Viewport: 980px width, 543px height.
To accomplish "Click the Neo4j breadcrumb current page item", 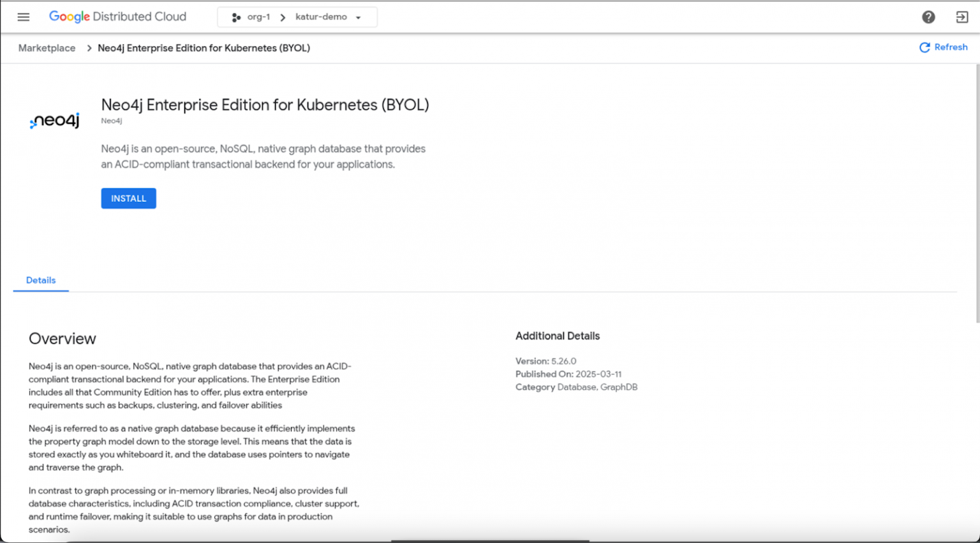I will click(204, 48).
